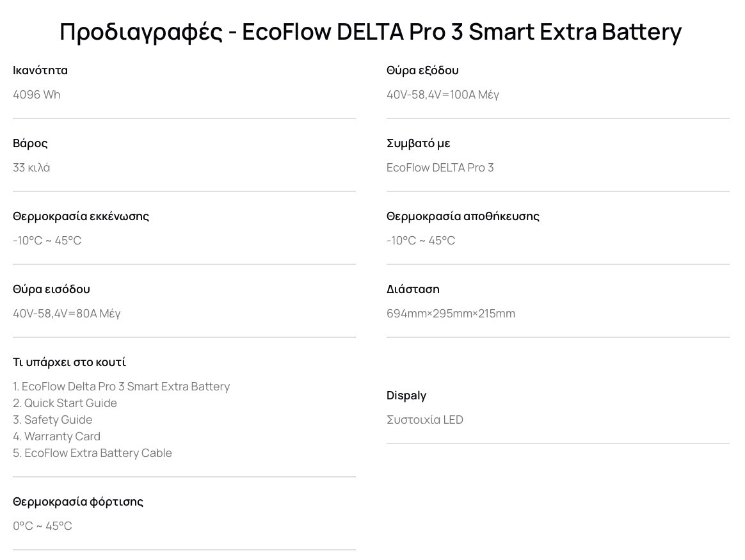Click the Θερμοκρασία αποθήκευσης label
The image size is (745, 560).
click(x=463, y=216)
